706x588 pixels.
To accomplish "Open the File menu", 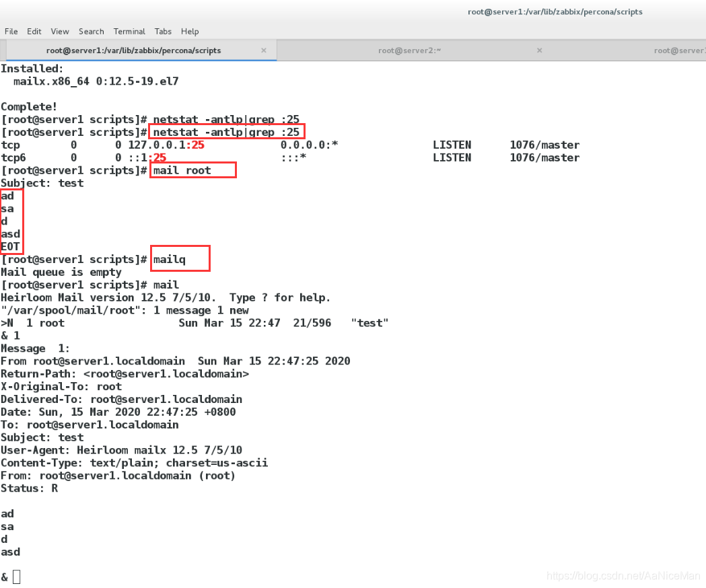I will (11, 32).
